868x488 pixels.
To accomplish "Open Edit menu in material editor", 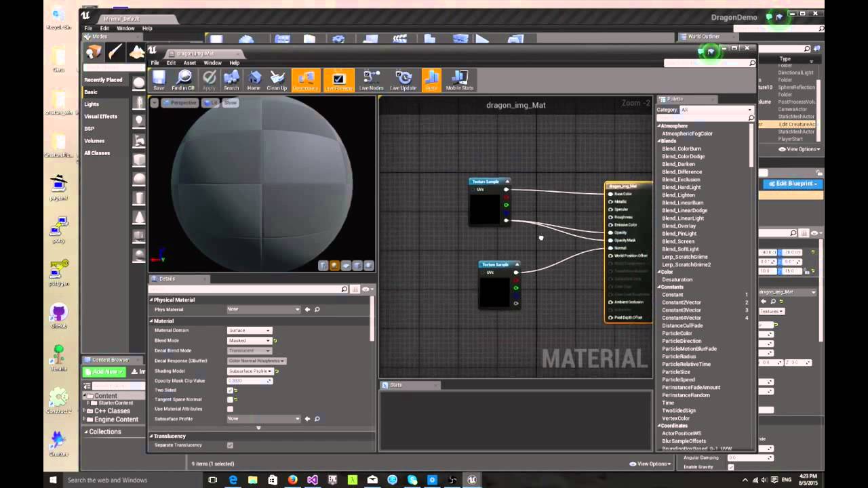I will (171, 63).
